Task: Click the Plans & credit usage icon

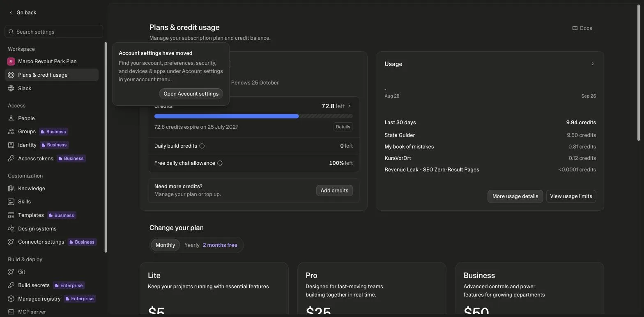Action: tap(11, 75)
